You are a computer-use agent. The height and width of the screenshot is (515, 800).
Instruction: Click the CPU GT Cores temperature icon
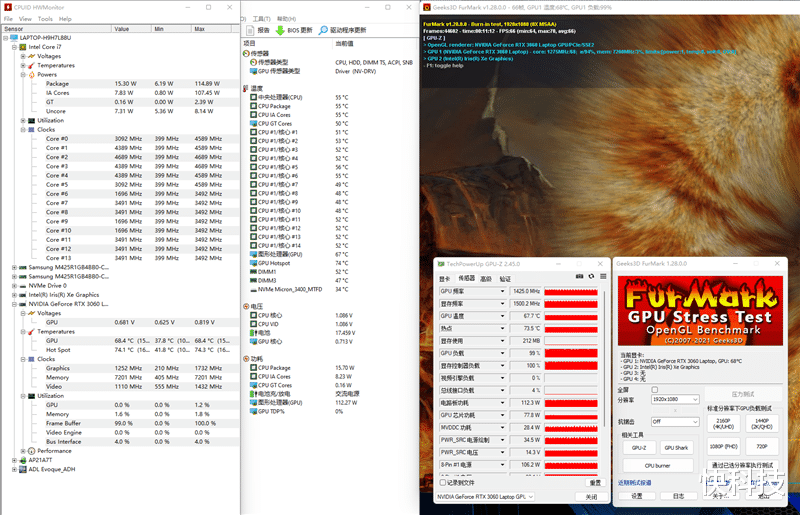tap(253, 124)
